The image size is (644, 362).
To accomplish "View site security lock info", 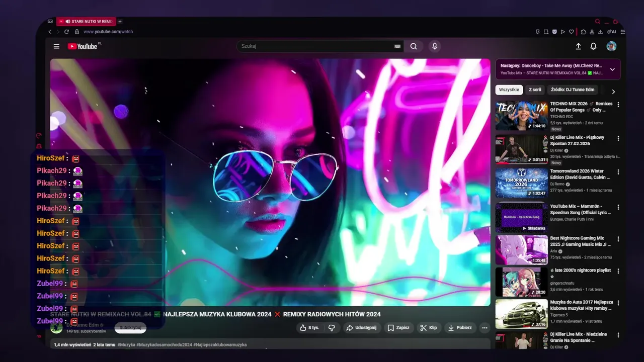I will pyautogui.click(x=77, y=32).
